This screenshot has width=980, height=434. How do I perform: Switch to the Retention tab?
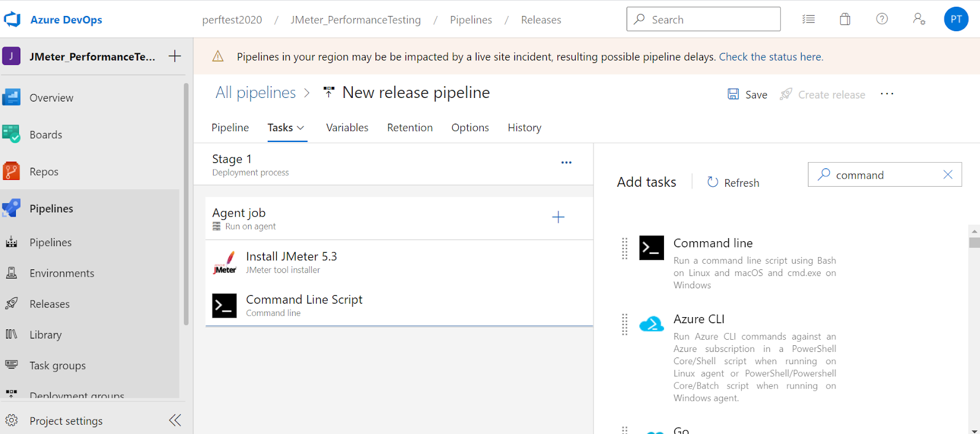point(410,127)
